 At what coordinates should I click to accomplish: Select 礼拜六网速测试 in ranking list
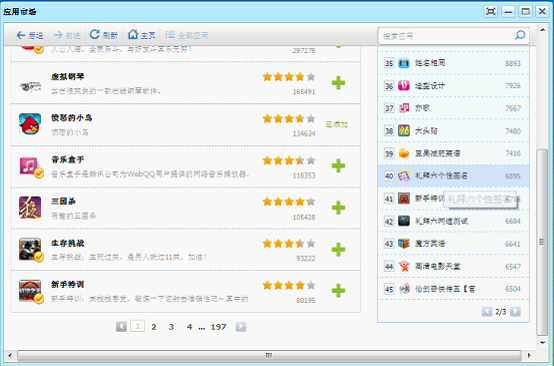pyautogui.click(x=441, y=221)
